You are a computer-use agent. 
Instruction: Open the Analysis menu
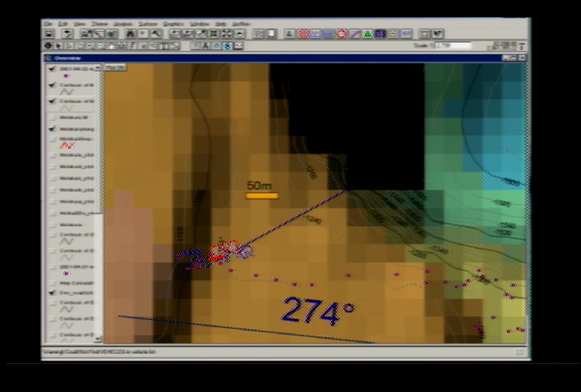coord(123,24)
